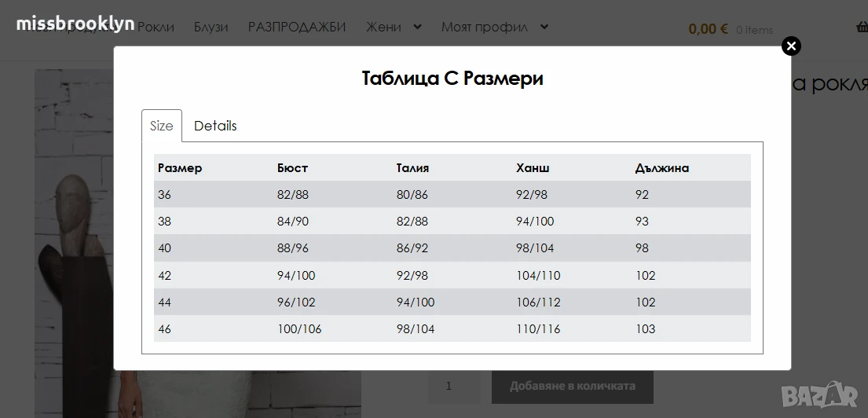Click bust value 82/88
This screenshot has height=418, width=868.
(293, 194)
